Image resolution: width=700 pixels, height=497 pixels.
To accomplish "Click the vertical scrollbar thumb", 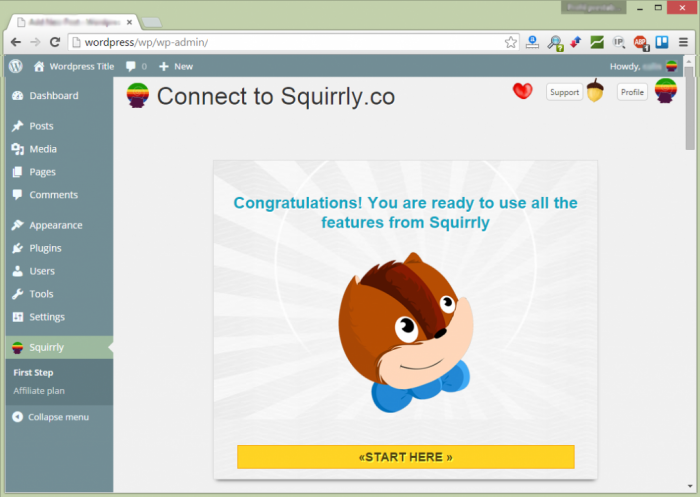I will click(x=689, y=108).
